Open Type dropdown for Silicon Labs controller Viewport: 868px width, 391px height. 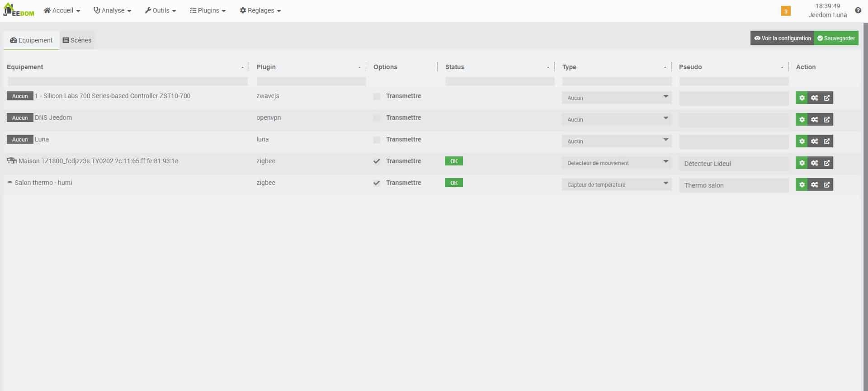click(617, 98)
